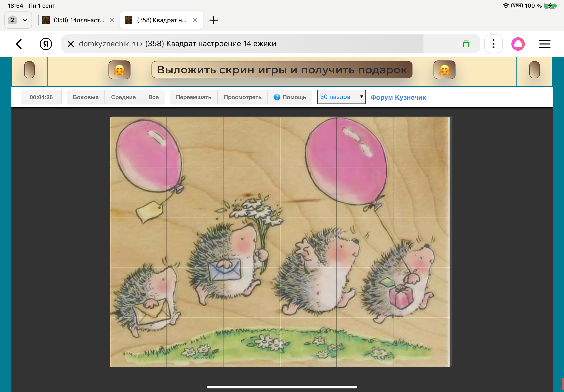The height and width of the screenshot is (392, 564).
Task: Click the battery status icon
Action: tap(550, 6)
